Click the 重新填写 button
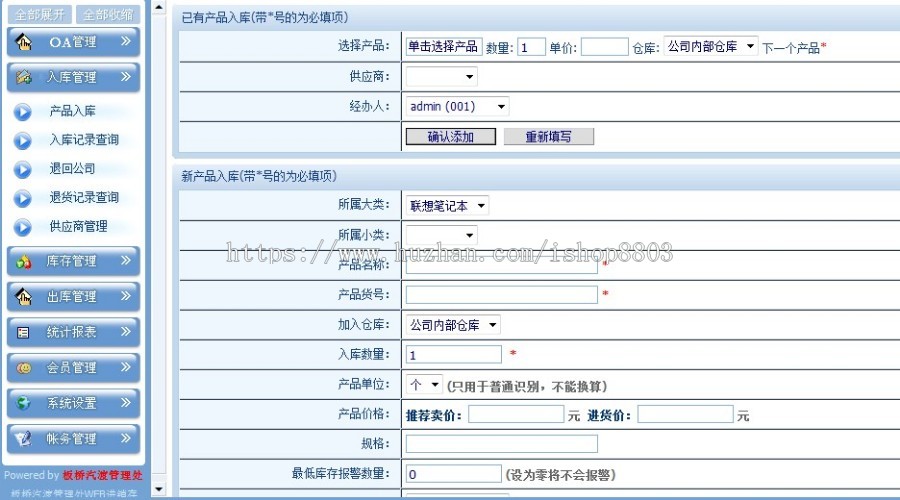 (549, 137)
